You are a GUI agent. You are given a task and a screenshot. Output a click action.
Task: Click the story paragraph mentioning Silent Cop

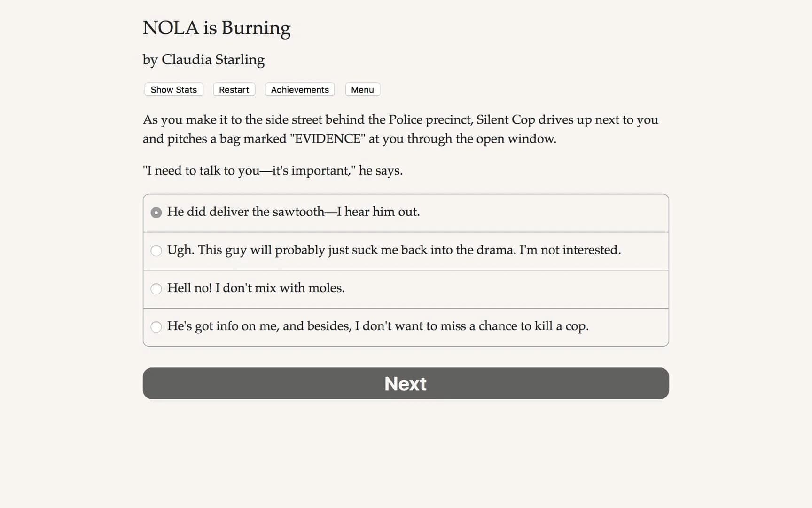[x=399, y=129]
